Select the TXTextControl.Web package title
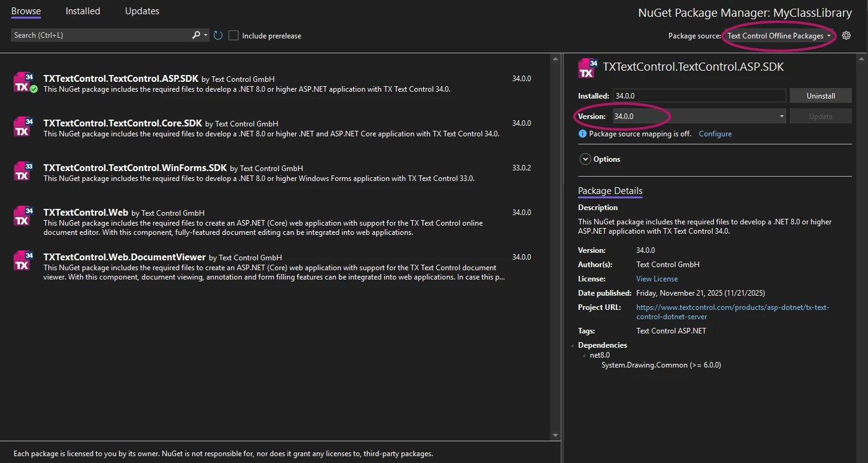This screenshot has height=463, width=868. [85, 213]
